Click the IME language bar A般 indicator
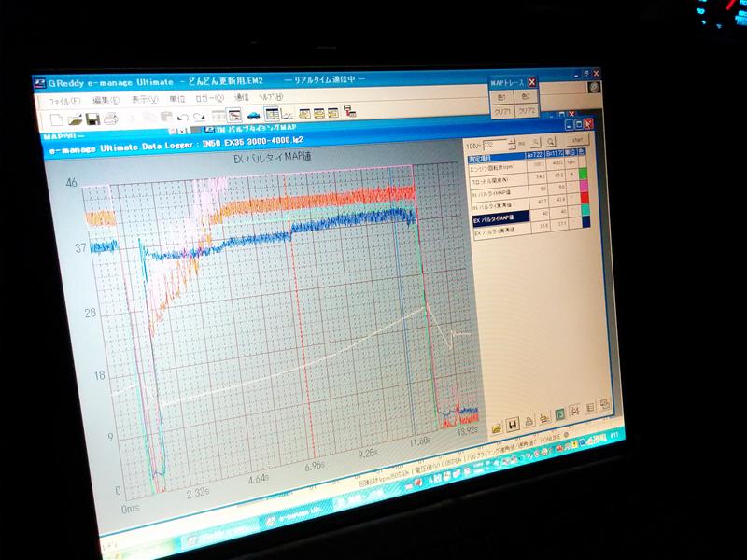This screenshot has height=560, width=747. (434, 480)
